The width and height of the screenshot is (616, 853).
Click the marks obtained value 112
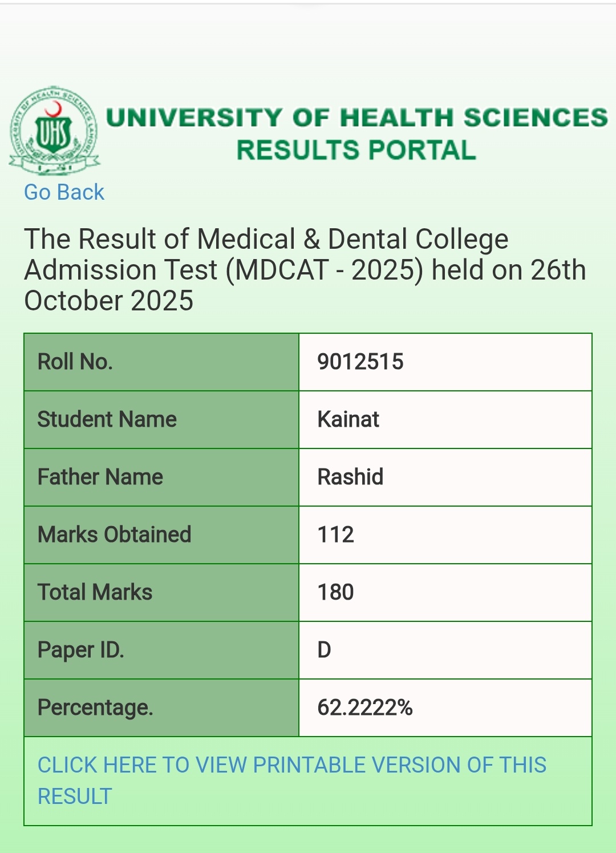(x=336, y=535)
